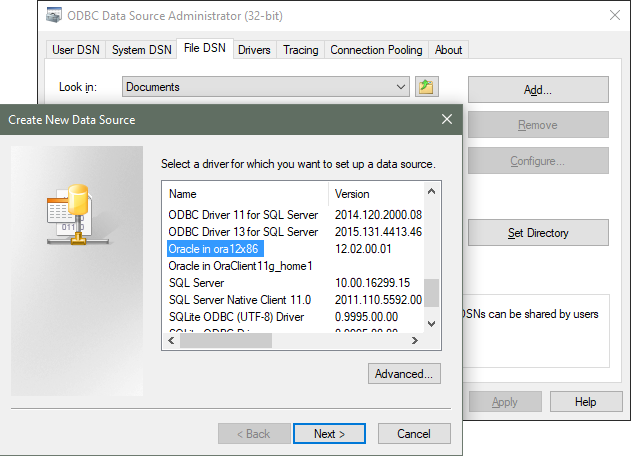This screenshot has width=632, height=457.
Task: Click the driver list scroll up arrow
Action: [x=432, y=191]
